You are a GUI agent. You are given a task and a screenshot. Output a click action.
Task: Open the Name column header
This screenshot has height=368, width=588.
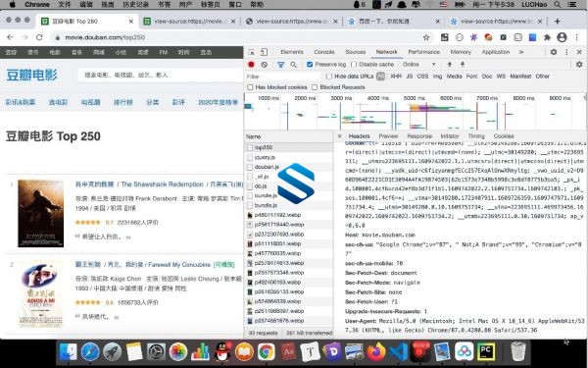pos(289,136)
